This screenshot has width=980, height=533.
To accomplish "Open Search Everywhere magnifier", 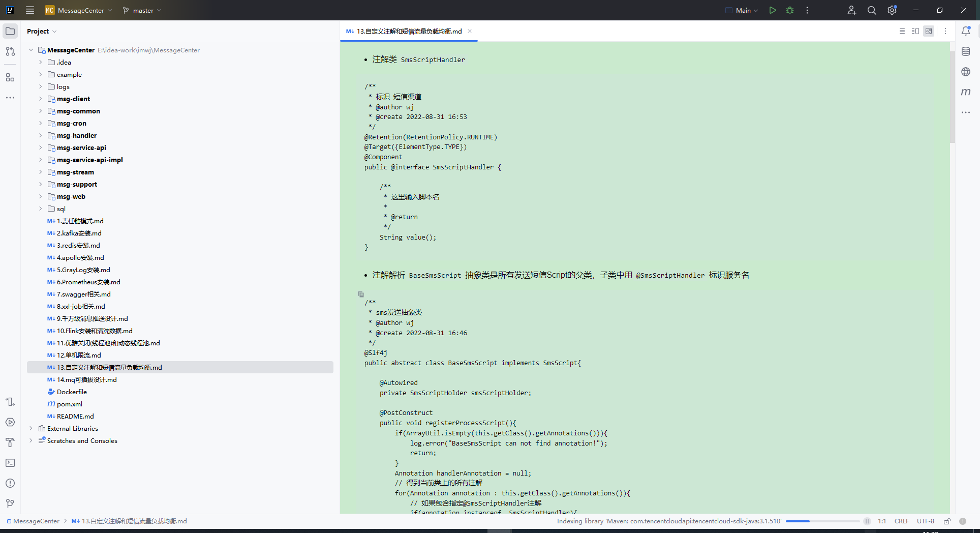I will 872,10.
